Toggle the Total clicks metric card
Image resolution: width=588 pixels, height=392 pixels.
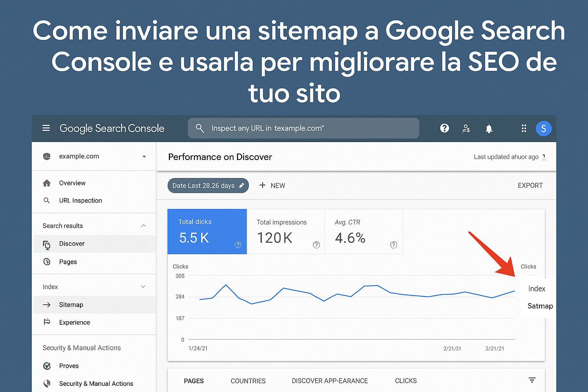207,231
